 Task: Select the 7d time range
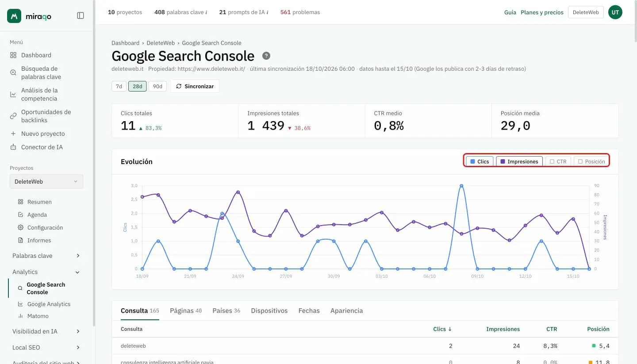[119, 86]
